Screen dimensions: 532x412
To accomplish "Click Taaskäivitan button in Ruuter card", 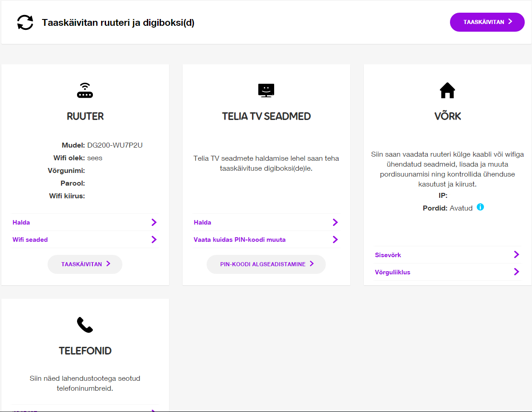I will 85,264.
